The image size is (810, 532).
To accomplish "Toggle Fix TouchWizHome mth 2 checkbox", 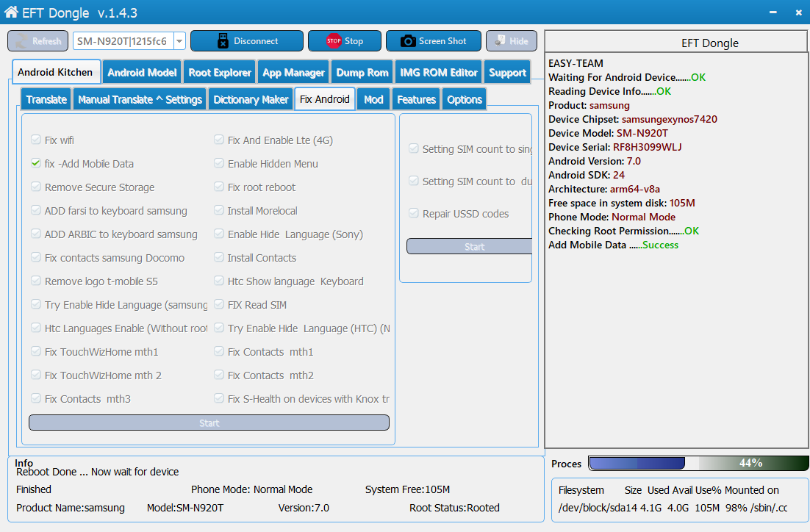I will click(x=35, y=375).
